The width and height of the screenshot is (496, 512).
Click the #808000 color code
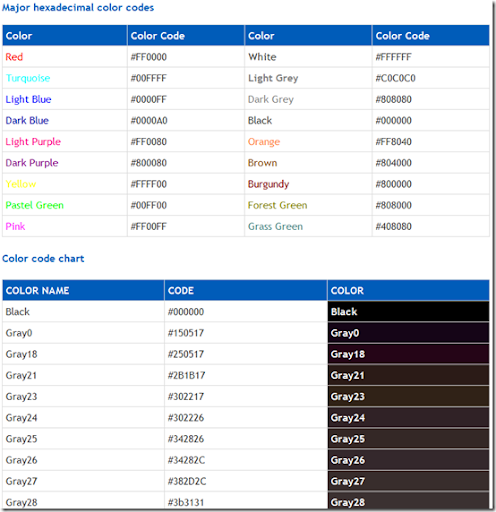(x=394, y=205)
